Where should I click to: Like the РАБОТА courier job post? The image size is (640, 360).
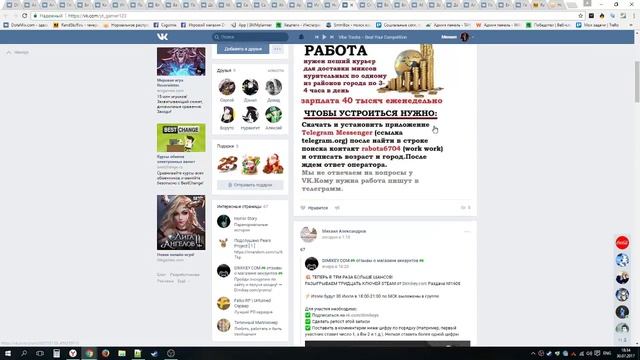coord(314,208)
